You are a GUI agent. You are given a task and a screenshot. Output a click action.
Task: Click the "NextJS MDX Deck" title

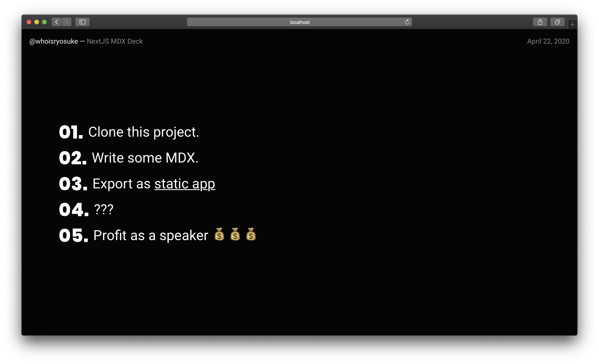[x=114, y=41]
